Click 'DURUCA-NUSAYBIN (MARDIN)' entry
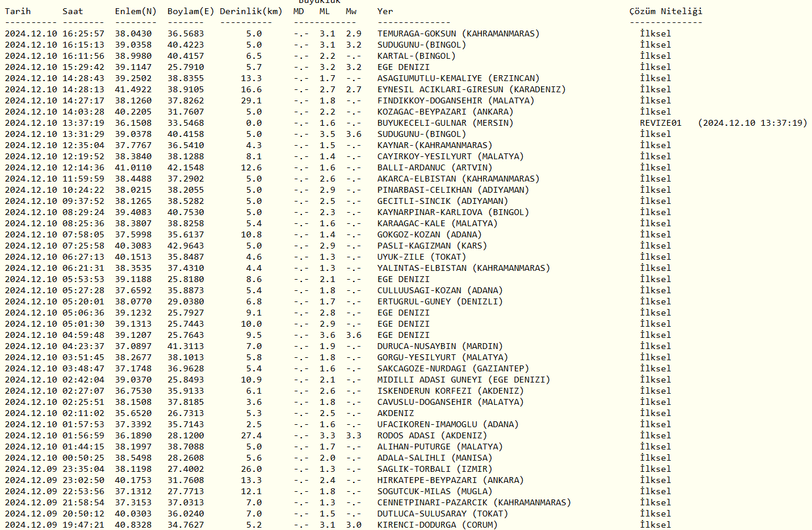This screenshot has width=812, height=530. point(440,346)
